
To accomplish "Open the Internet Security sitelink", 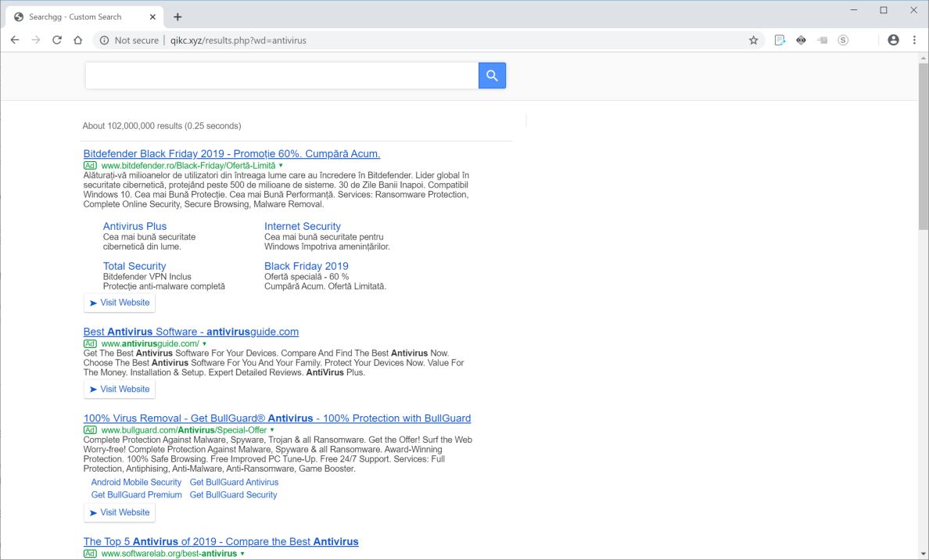I will pos(302,226).
